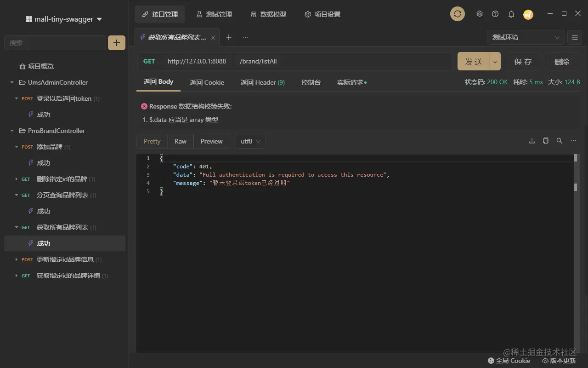Select the 返回 Header (9) tab

tap(263, 82)
